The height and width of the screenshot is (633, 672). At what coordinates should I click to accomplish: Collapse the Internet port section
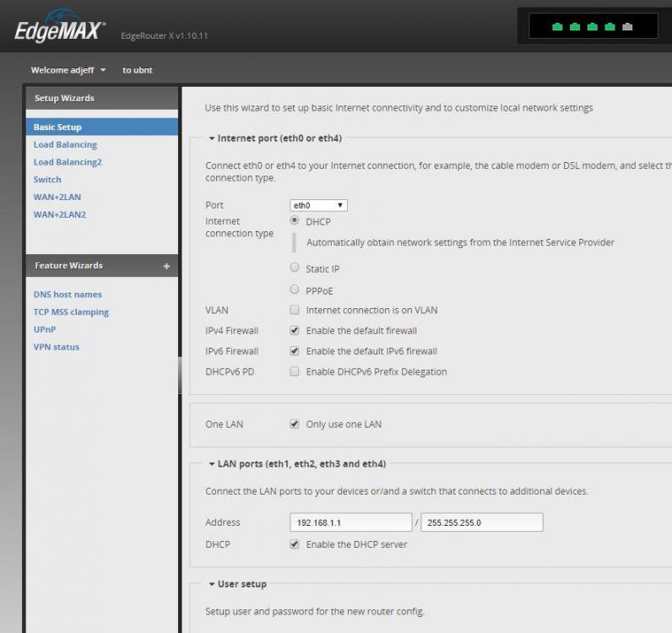pyautogui.click(x=212, y=138)
